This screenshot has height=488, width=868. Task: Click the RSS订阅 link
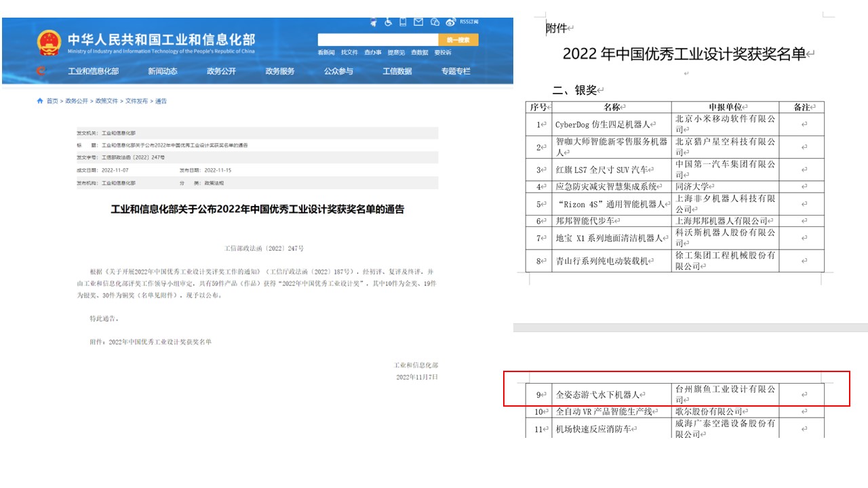coord(469,22)
